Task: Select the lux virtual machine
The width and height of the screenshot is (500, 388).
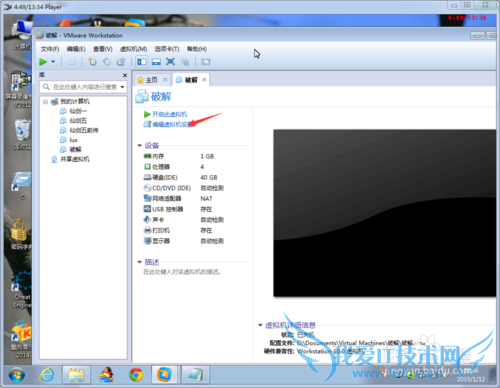Action: click(x=73, y=140)
